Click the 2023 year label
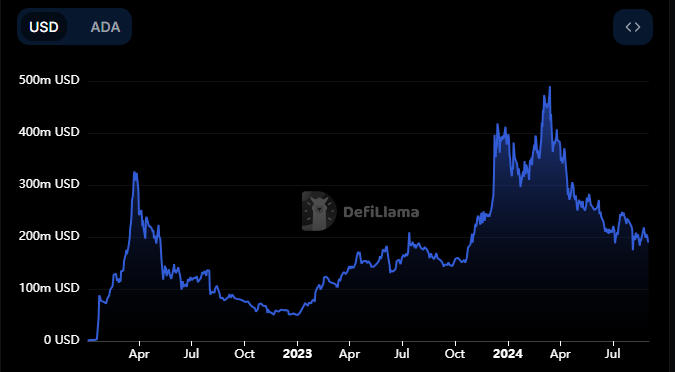This screenshot has width=675, height=372. point(297,354)
